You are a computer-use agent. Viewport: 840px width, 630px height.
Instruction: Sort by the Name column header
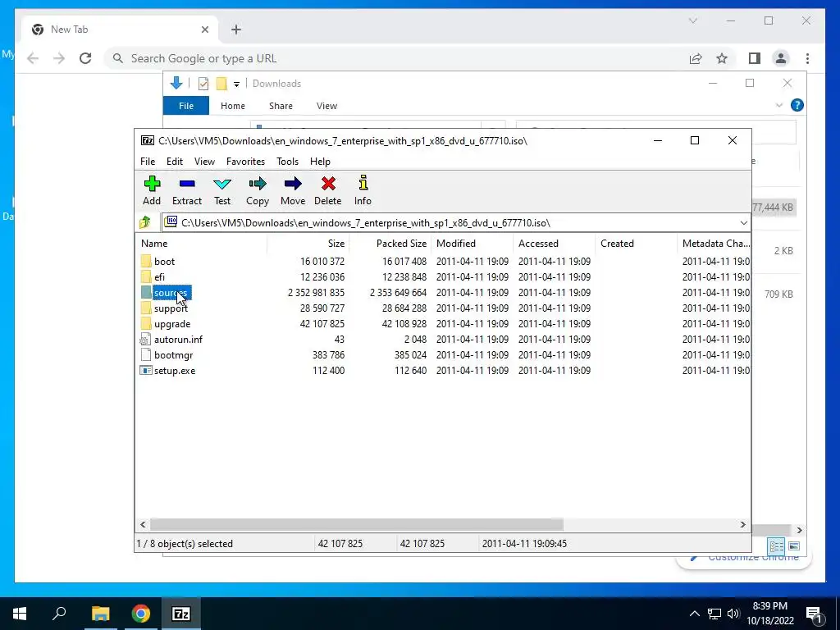point(201,243)
